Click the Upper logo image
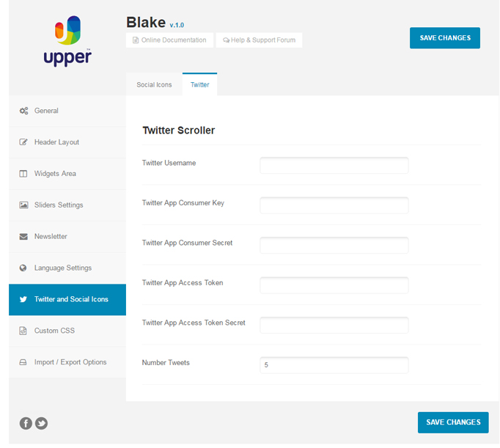This screenshot has height=448, width=500. (x=67, y=41)
